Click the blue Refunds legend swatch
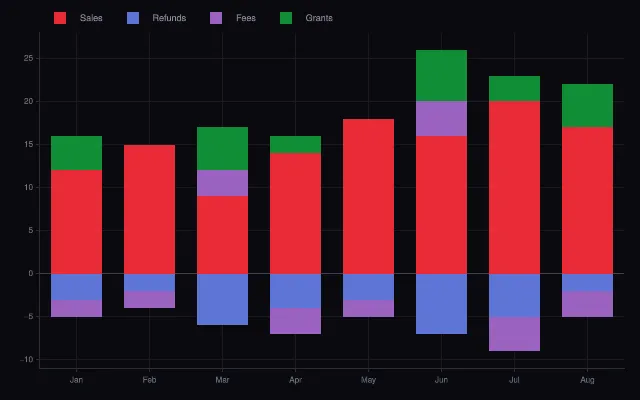640x400 pixels. click(x=133, y=18)
